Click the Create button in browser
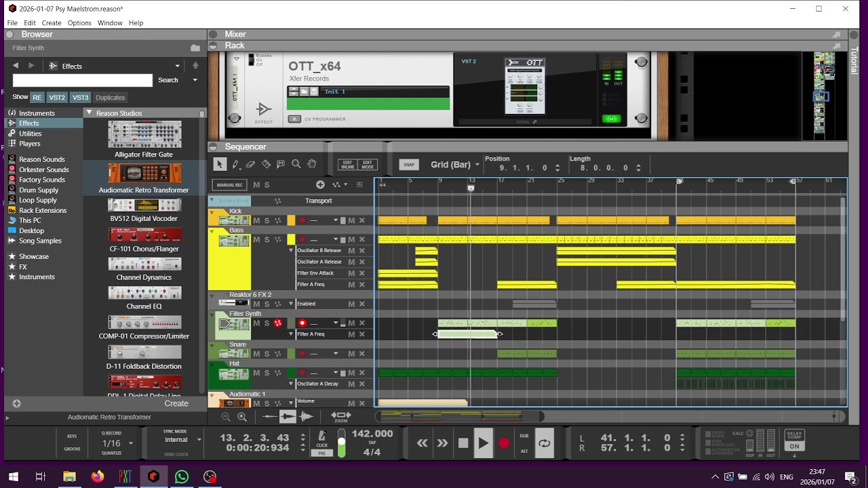The height and width of the screenshot is (488, 868). click(176, 403)
